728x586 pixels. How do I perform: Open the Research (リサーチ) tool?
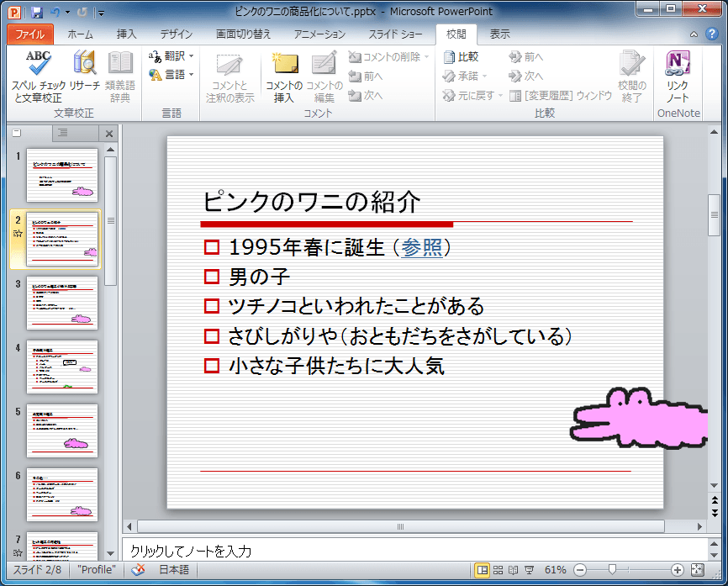point(85,71)
